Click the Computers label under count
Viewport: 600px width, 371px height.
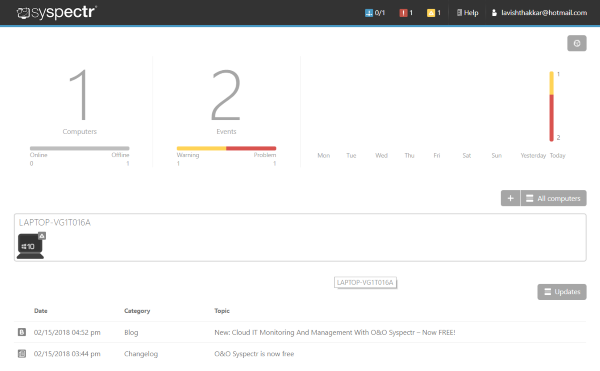coord(80,131)
